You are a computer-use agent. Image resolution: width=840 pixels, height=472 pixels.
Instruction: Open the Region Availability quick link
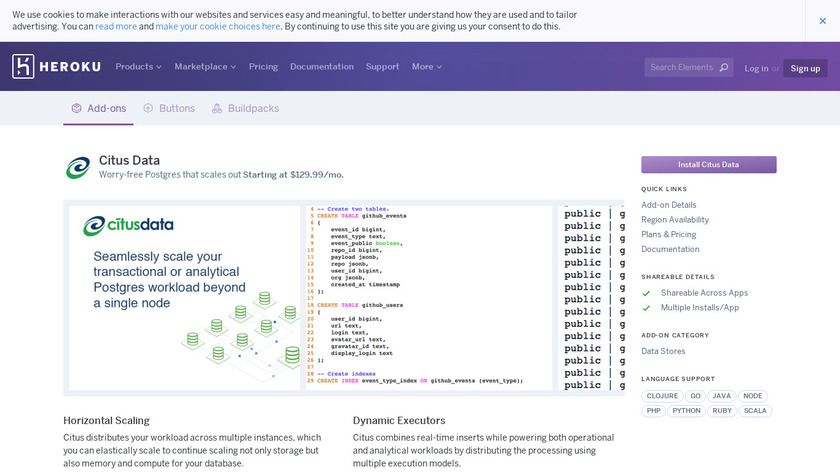pos(675,220)
